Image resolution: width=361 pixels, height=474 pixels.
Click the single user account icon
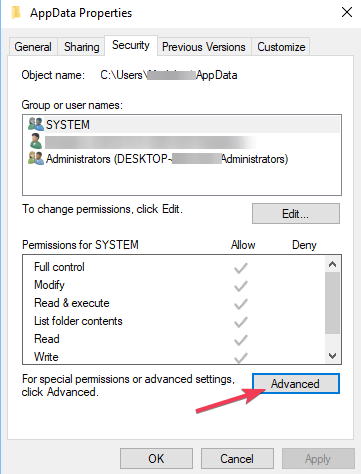tap(36, 141)
